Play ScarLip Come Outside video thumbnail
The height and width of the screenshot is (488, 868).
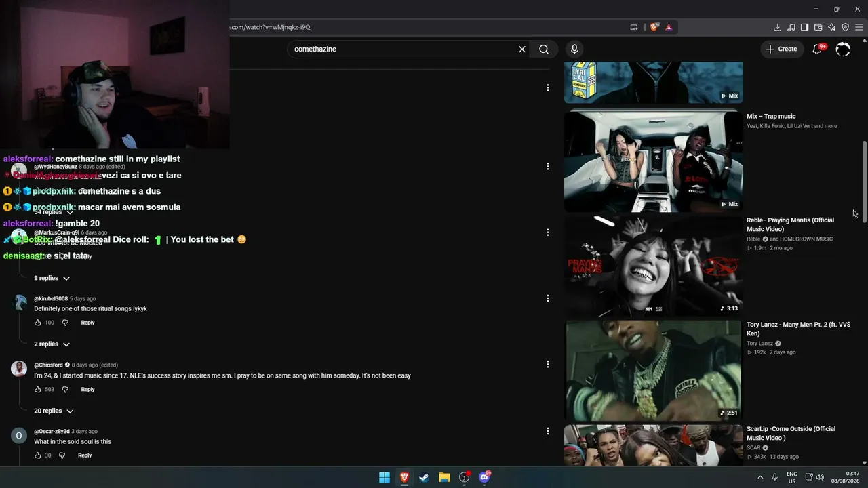click(654, 445)
